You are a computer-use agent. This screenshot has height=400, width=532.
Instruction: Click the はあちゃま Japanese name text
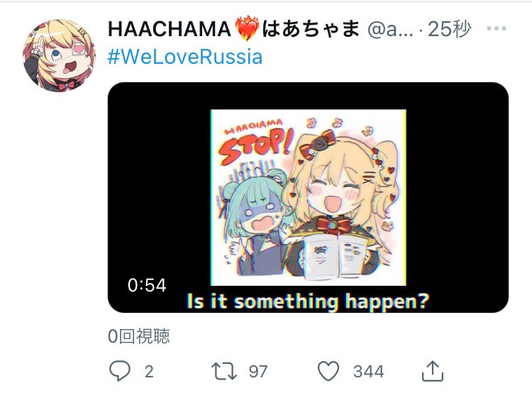coord(311,29)
